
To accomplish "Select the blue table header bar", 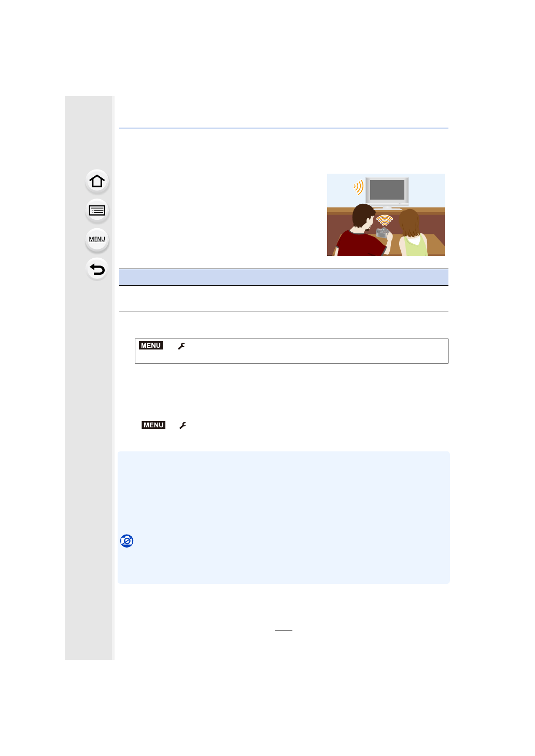I will click(x=284, y=277).
